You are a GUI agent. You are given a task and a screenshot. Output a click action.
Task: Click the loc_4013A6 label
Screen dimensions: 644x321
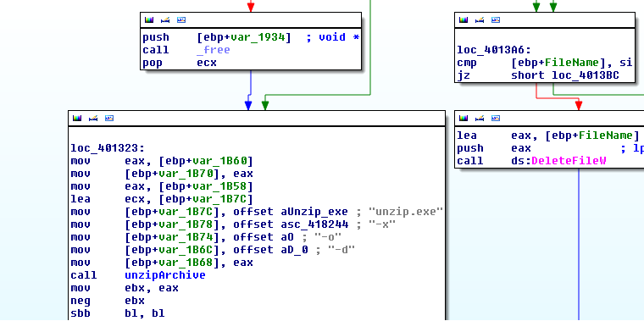494,50
